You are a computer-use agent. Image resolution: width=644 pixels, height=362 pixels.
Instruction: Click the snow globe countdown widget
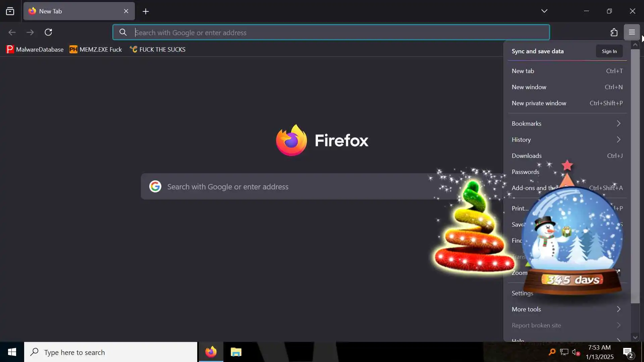point(574,241)
